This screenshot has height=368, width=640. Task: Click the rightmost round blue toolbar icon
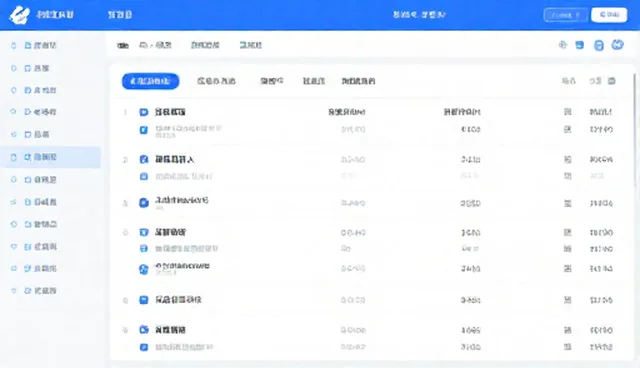tap(618, 45)
